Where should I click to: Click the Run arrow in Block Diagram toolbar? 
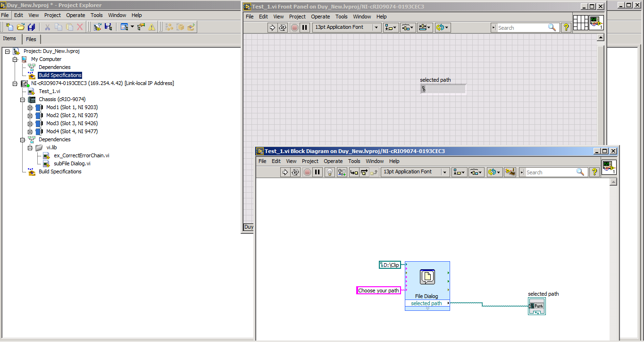285,172
